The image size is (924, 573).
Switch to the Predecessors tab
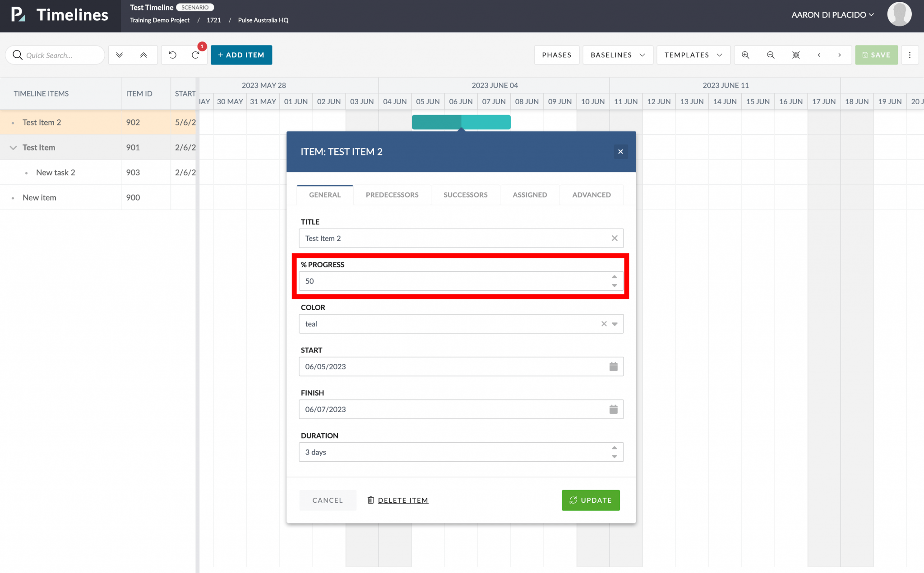tap(392, 195)
